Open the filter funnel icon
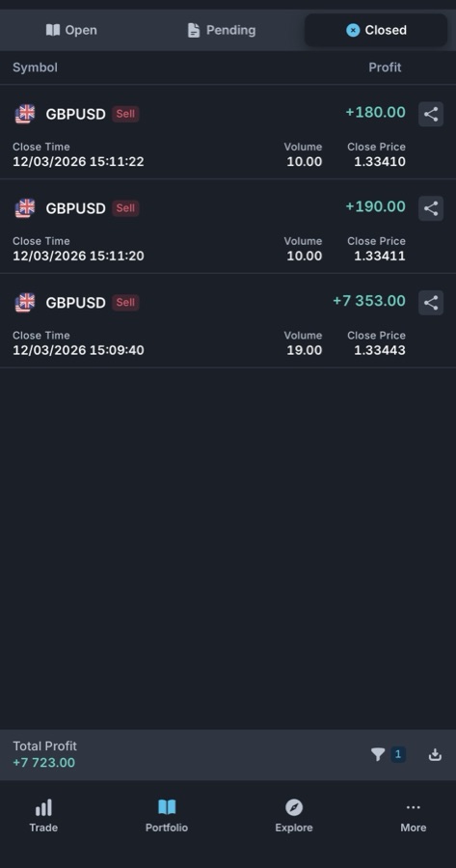The height and width of the screenshot is (868, 456). coord(378,754)
